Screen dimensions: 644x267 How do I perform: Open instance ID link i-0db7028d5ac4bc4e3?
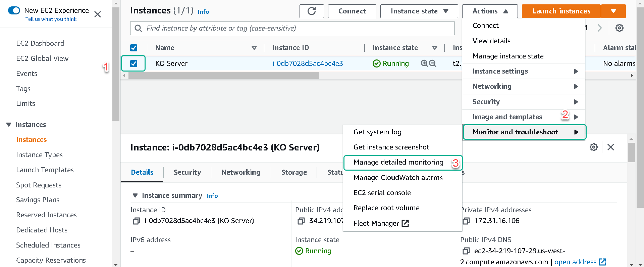308,63
